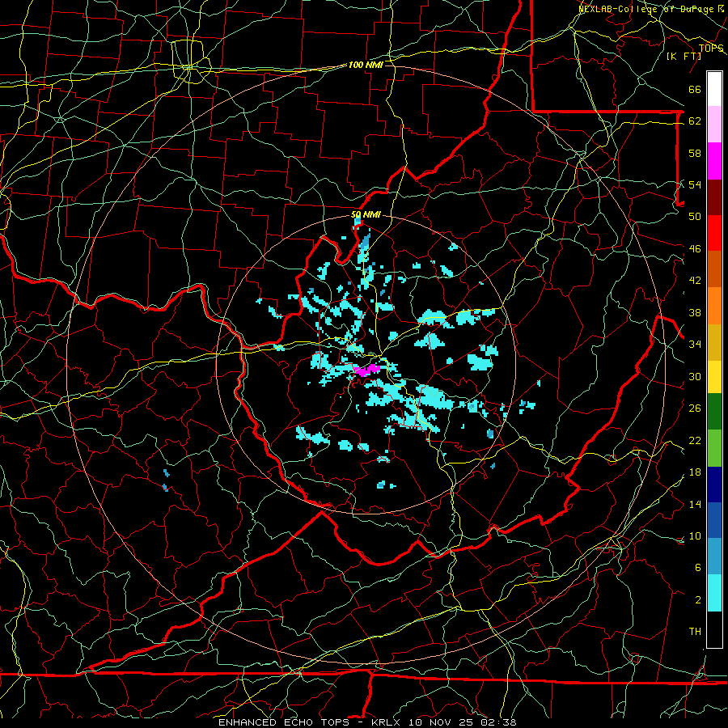Click the '26' legend value
Screen dimensions: 728x728
pyautogui.click(x=695, y=408)
